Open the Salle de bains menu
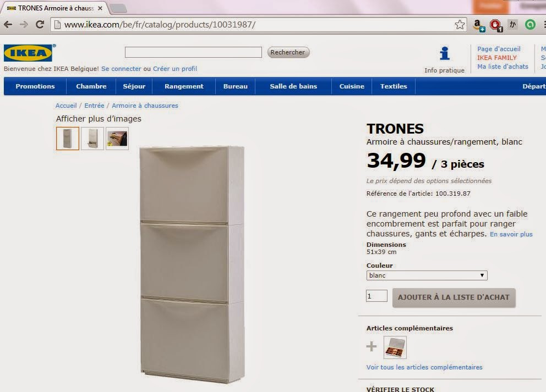The width and height of the screenshot is (546, 392). (293, 86)
